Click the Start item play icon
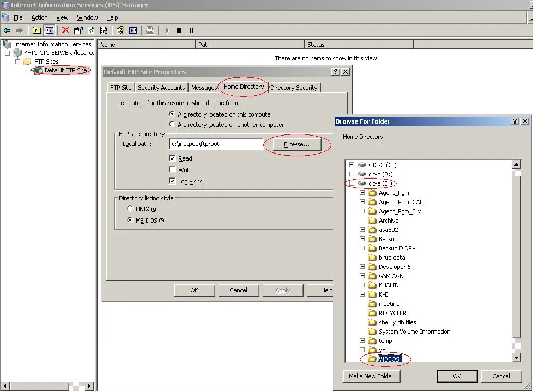 (x=167, y=30)
